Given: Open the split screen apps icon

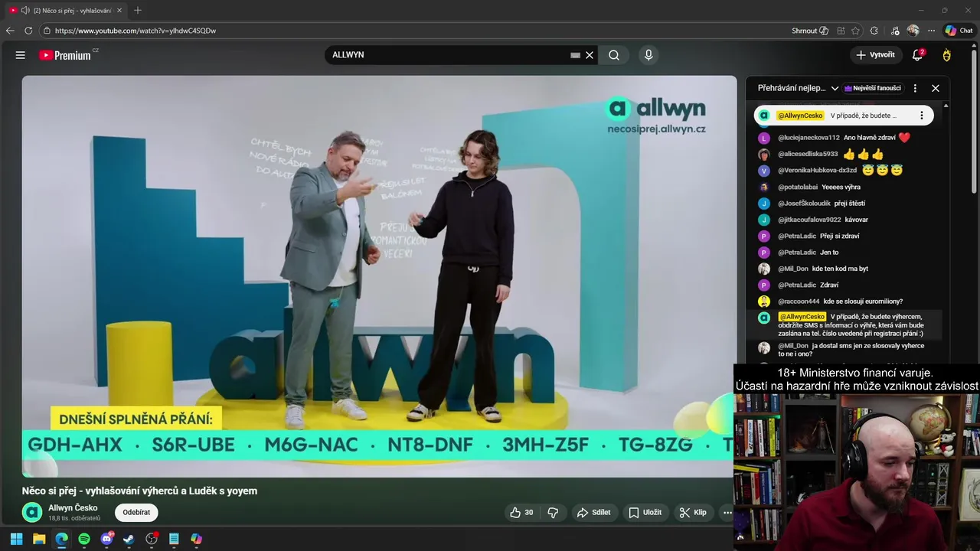Looking at the screenshot, I should pyautogui.click(x=841, y=31).
